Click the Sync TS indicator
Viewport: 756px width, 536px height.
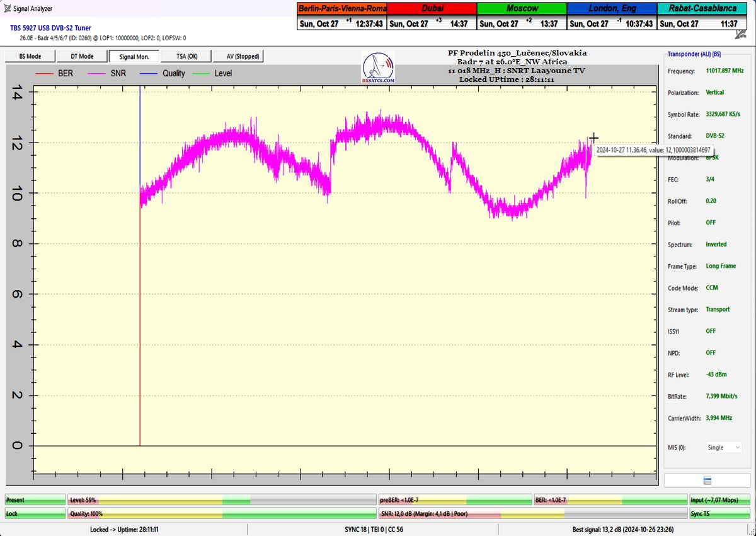[x=719, y=514]
